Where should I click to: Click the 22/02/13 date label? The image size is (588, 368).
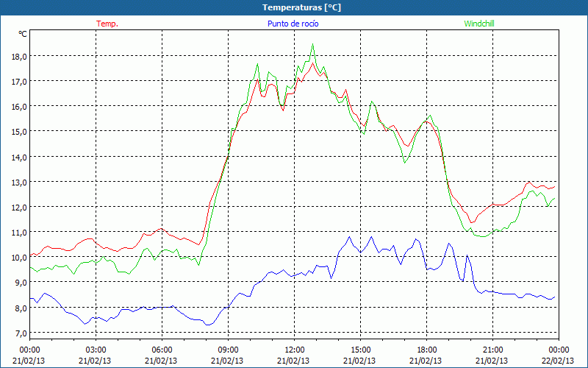(558, 361)
